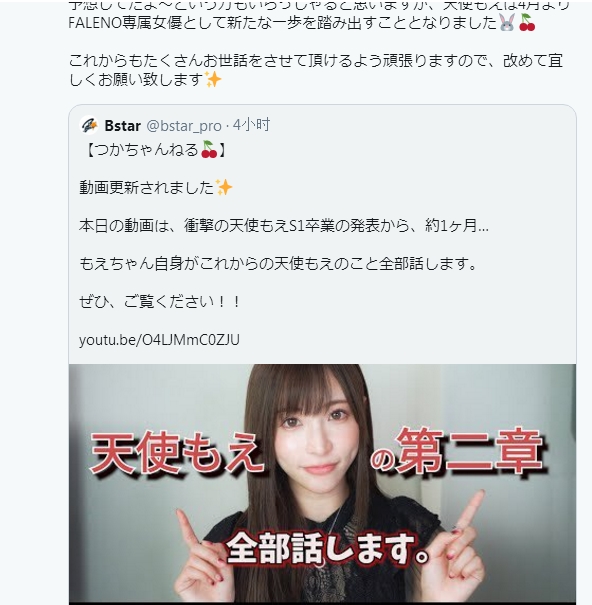
Task: Click the これからもたくさんお世話 paragraph
Action: coord(316,70)
